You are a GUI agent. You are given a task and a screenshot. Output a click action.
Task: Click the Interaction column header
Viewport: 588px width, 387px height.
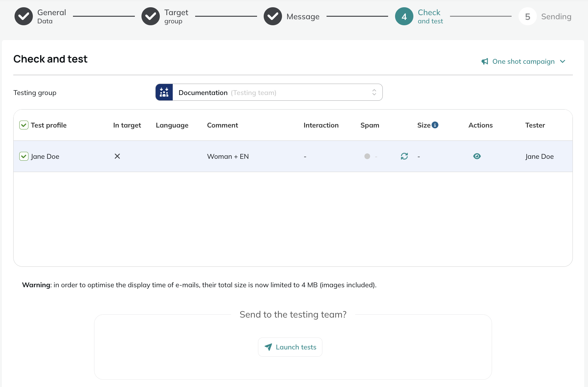(x=321, y=125)
